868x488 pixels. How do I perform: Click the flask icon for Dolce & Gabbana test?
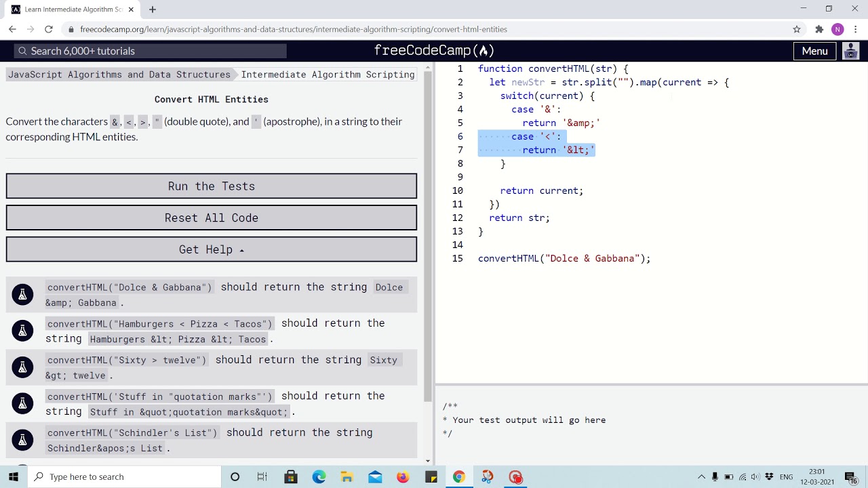22,294
